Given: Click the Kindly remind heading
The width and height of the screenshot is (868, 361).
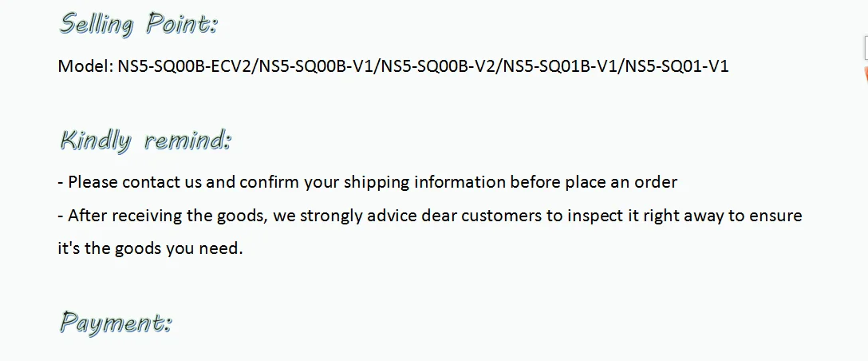Looking at the screenshot, I should coord(144,141).
